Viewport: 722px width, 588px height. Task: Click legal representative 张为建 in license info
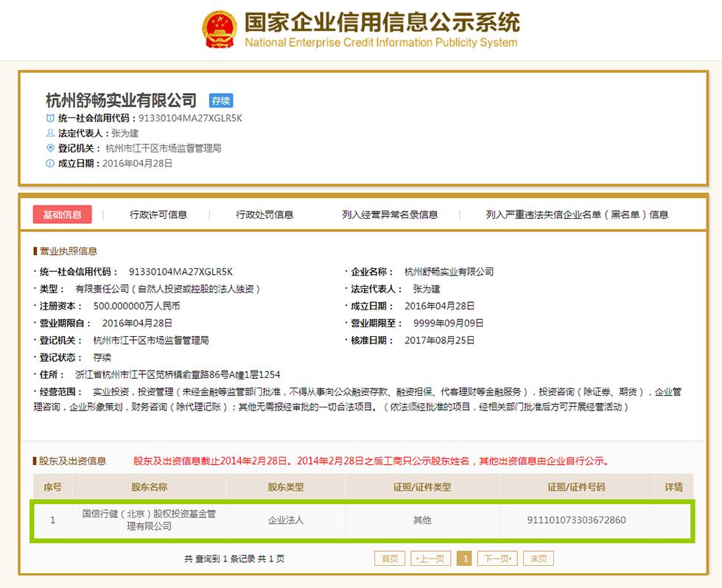(427, 289)
